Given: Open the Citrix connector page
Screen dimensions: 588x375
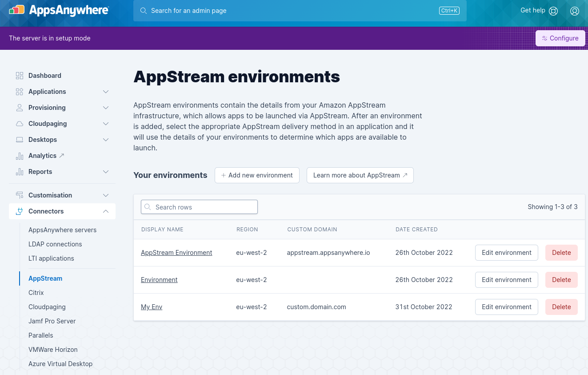Looking at the screenshot, I should (x=36, y=293).
